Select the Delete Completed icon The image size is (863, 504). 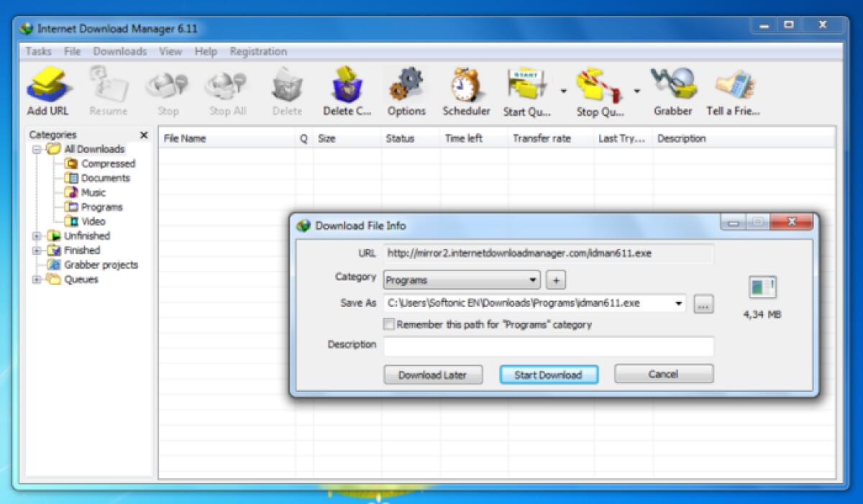pos(347,86)
